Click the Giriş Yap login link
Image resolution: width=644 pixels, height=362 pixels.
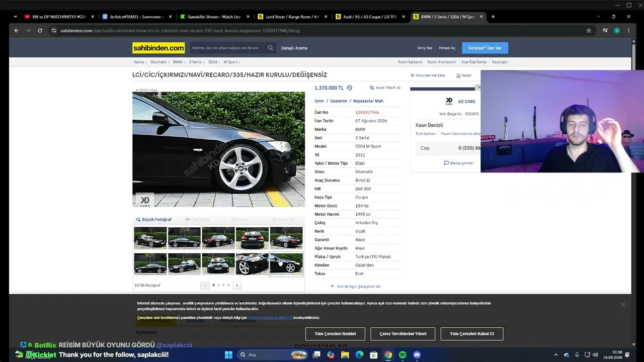pyautogui.click(x=425, y=48)
